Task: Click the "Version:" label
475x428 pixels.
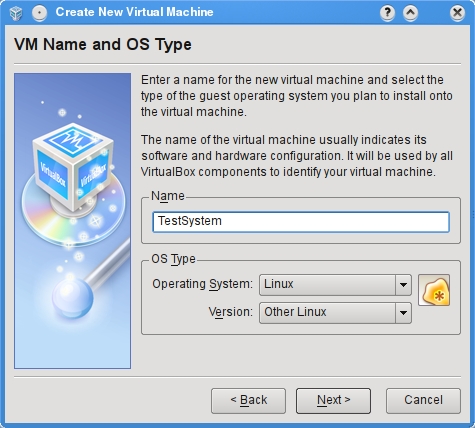Action: tap(230, 312)
